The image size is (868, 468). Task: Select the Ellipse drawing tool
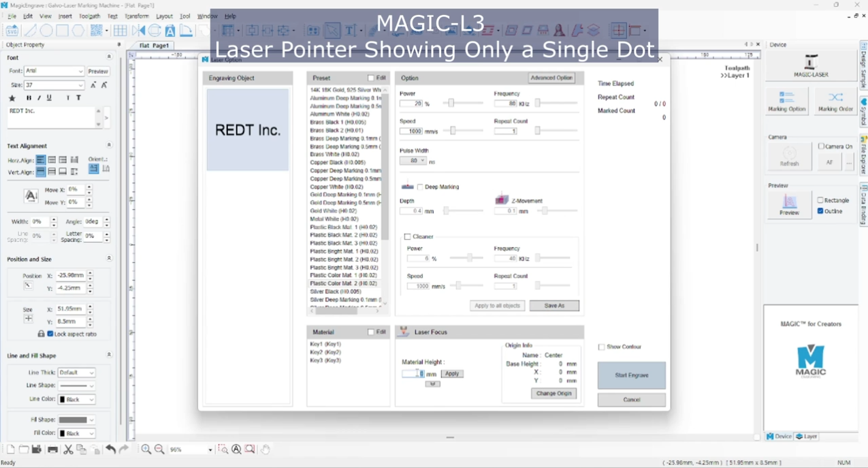click(46, 31)
